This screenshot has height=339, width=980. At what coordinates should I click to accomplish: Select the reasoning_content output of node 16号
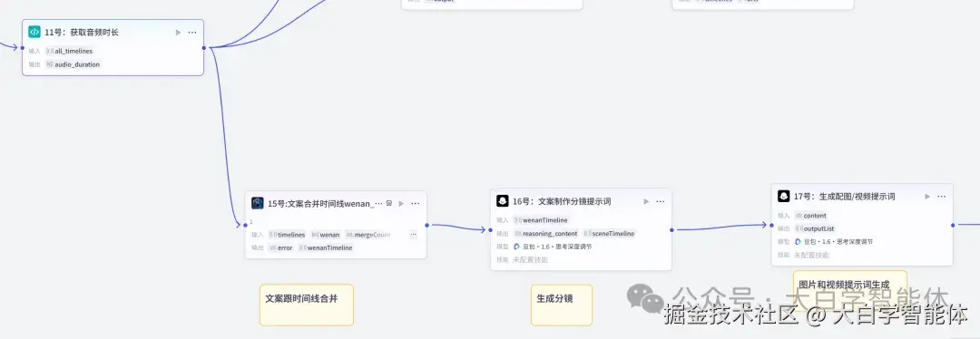pos(546,234)
